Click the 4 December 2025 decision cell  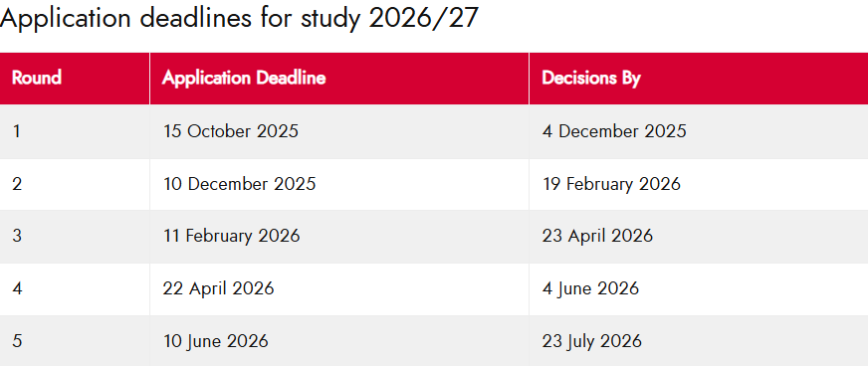699,131
